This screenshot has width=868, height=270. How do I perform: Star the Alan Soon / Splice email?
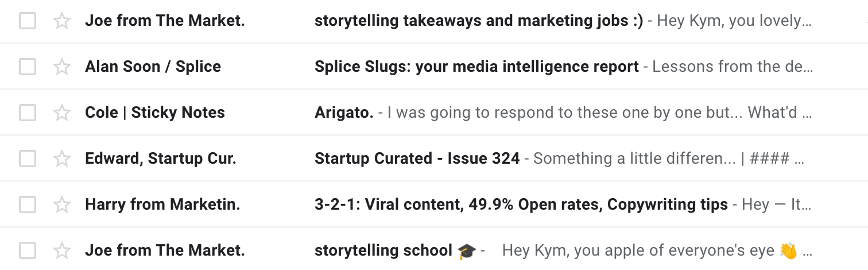[x=61, y=67]
